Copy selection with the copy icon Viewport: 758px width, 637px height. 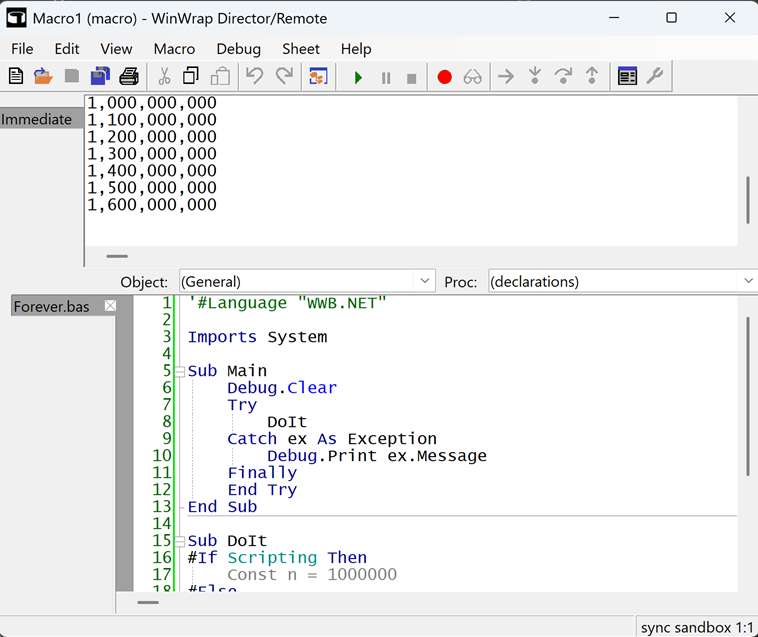tap(191, 76)
